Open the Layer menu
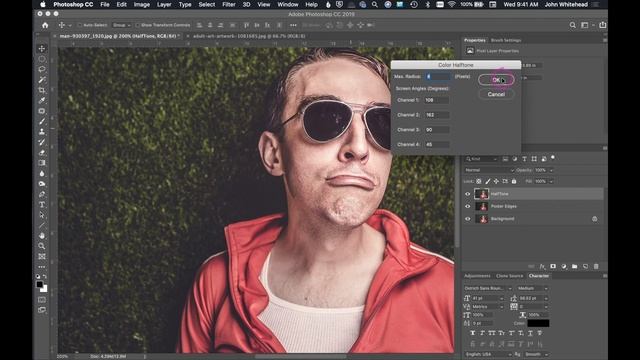The image size is (640, 360). coord(164,4)
